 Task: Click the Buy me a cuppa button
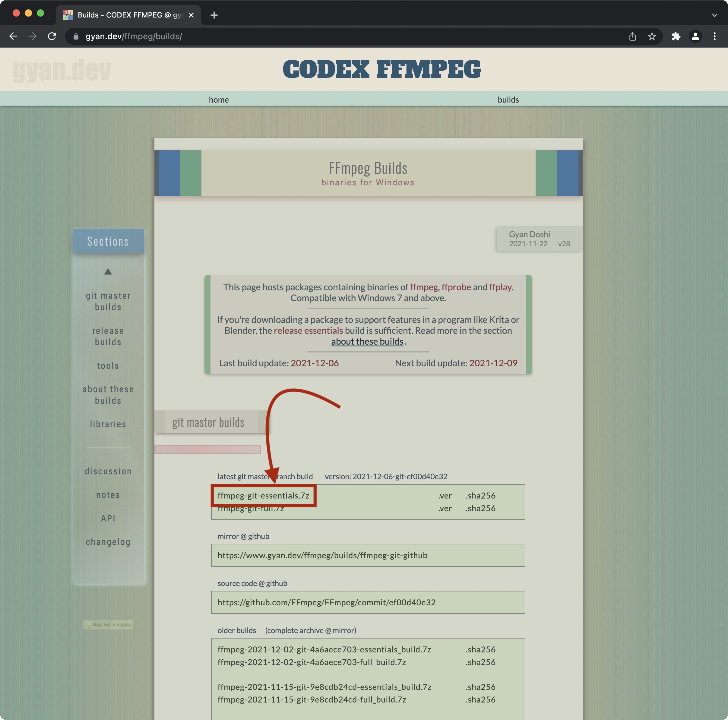108,624
